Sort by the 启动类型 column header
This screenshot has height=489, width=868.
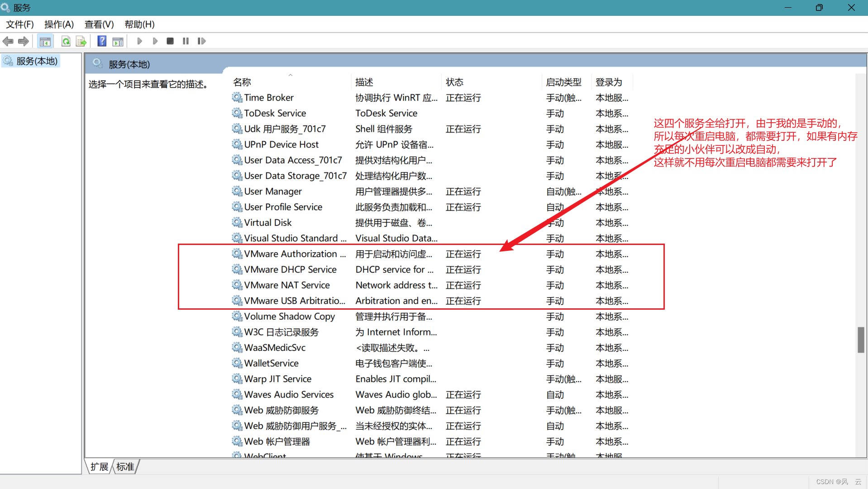[567, 82]
